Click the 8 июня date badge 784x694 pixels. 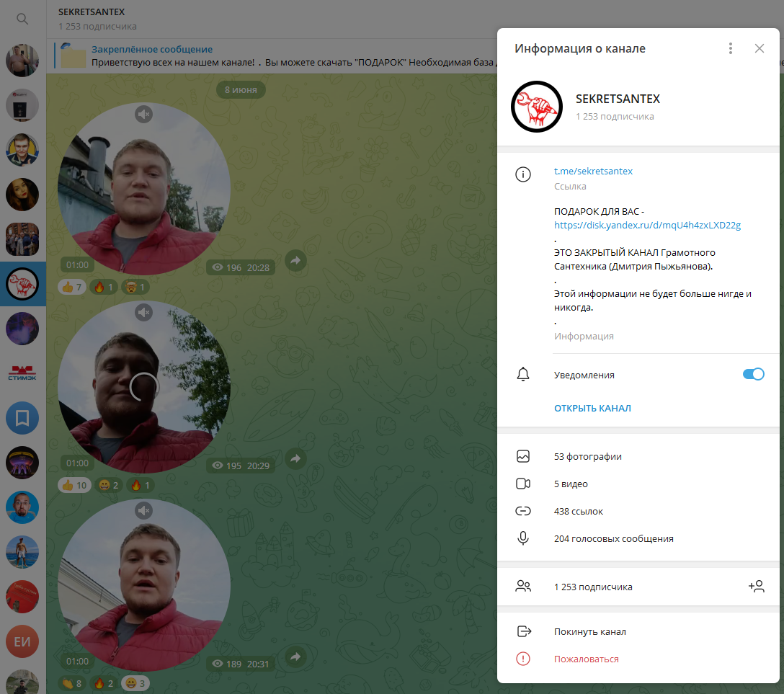click(x=241, y=90)
